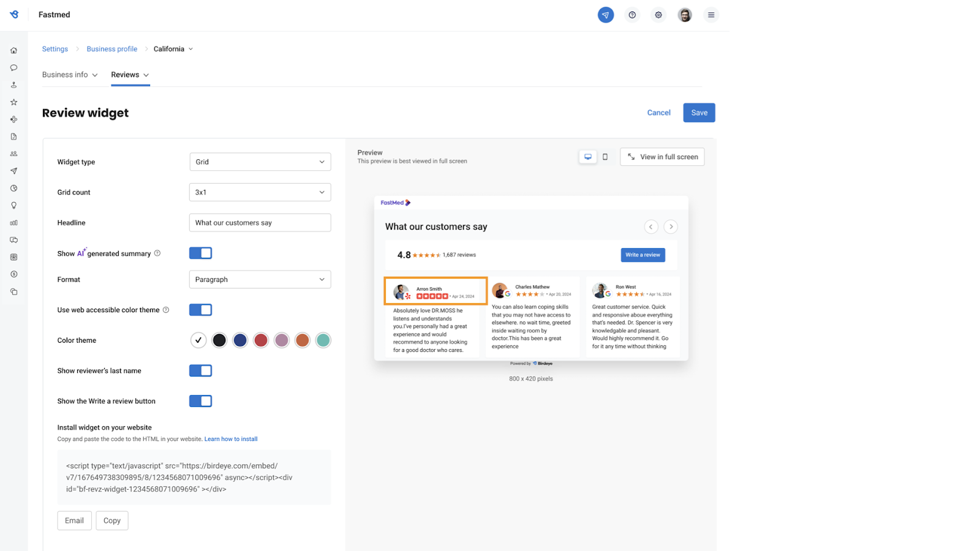
Task: Click the Copy button
Action: click(x=112, y=520)
